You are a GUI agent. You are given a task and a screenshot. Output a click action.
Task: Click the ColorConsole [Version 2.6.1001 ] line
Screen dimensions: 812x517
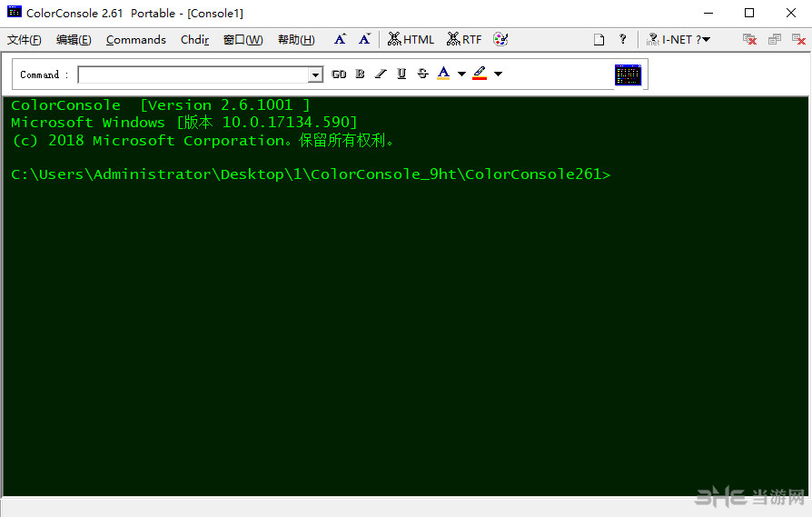[161, 105]
